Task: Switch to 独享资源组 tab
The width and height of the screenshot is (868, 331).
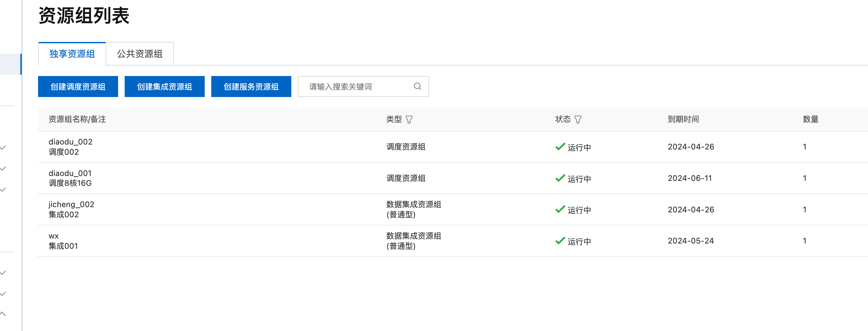Action: (x=72, y=54)
